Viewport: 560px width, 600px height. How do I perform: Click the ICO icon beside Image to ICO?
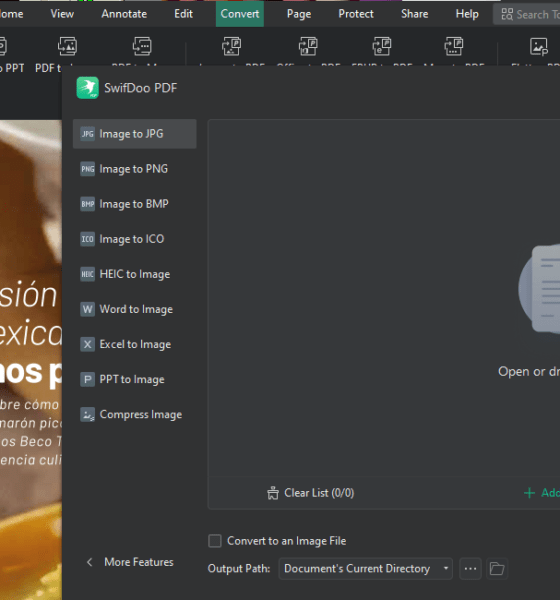(87, 239)
